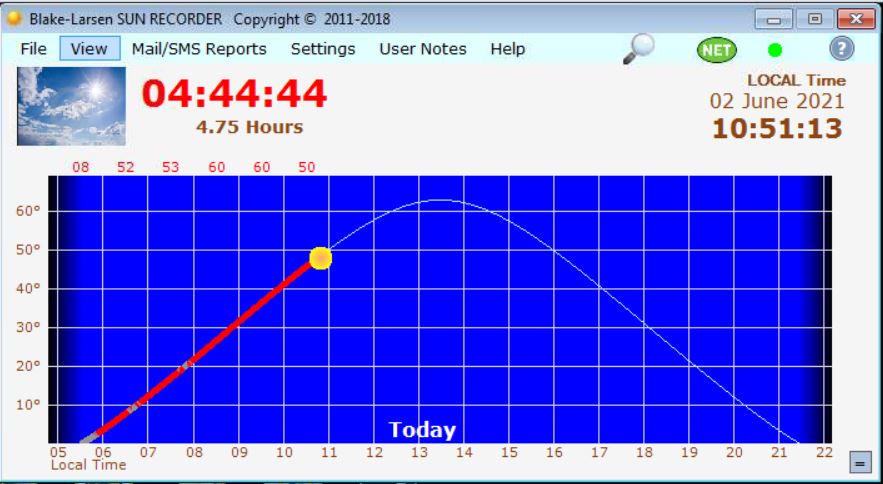Maximize the Sun Recorder window
This screenshot has height=484, width=883.
tap(815, 19)
